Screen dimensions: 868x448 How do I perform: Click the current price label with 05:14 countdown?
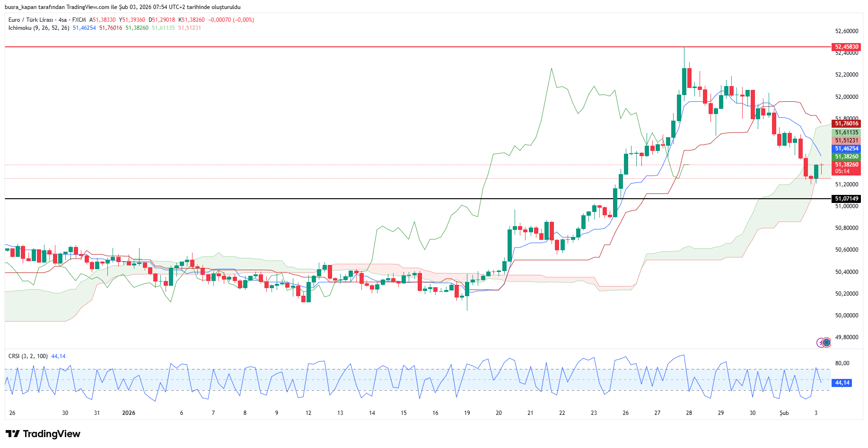[x=846, y=168]
